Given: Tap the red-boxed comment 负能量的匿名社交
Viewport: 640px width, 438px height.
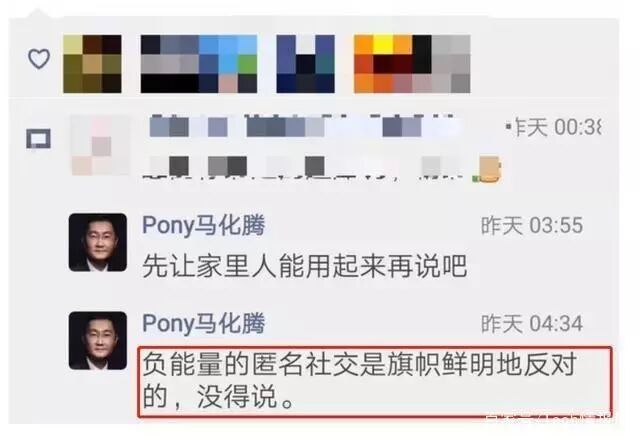Looking at the screenshot, I should click(375, 382).
